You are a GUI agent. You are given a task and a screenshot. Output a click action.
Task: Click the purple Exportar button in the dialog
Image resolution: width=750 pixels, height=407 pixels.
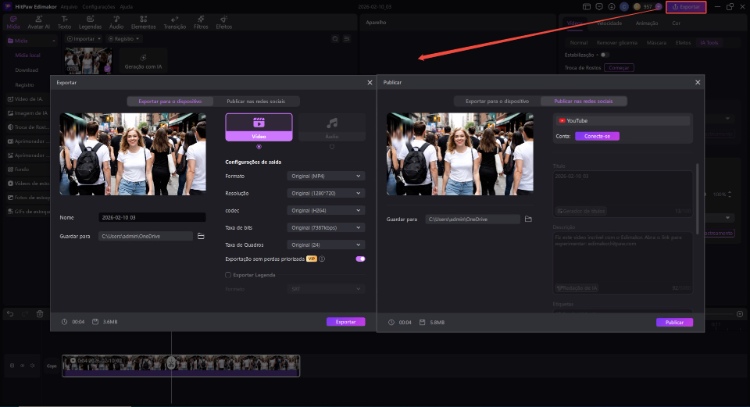(345, 322)
